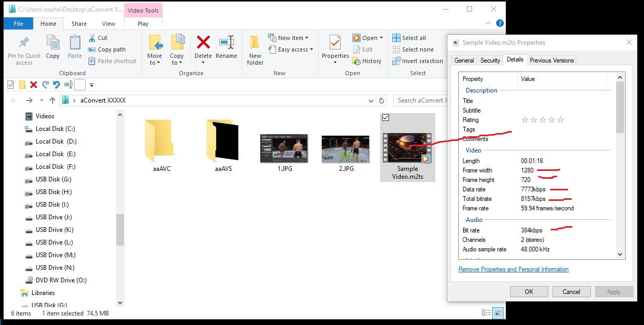Screen dimensions: 644x325
Task: Click Remove Properties and Personal Information link
Action: (514, 269)
